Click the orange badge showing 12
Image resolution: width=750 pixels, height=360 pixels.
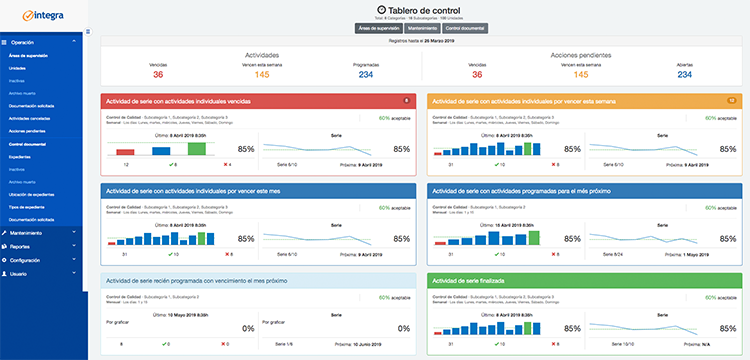tap(731, 101)
